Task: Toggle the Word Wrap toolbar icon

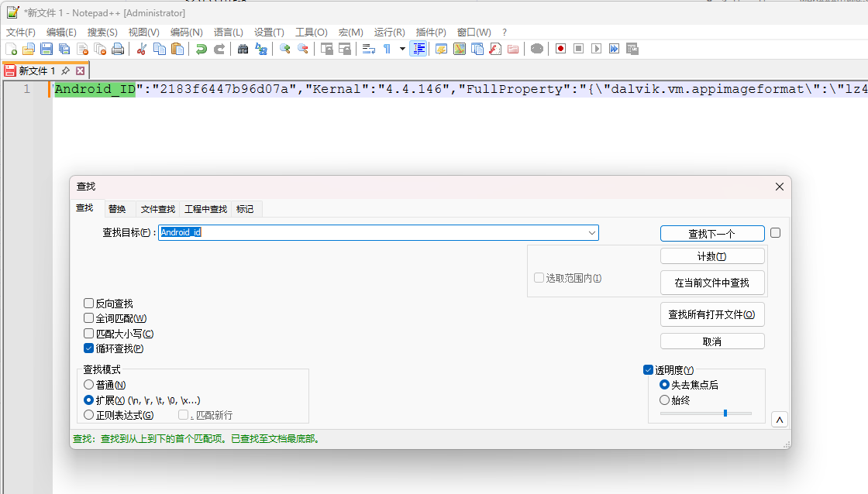Action: (x=369, y=50)
